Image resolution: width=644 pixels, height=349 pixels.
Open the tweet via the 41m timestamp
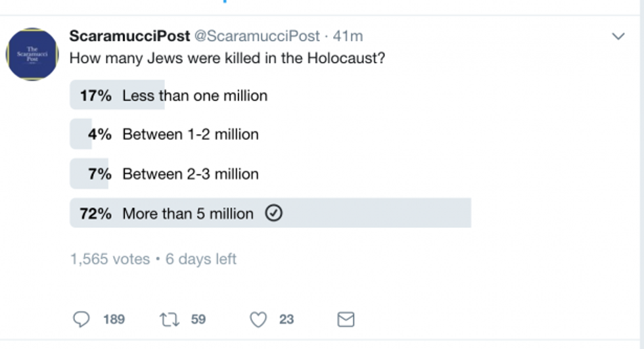coord(348,36)
